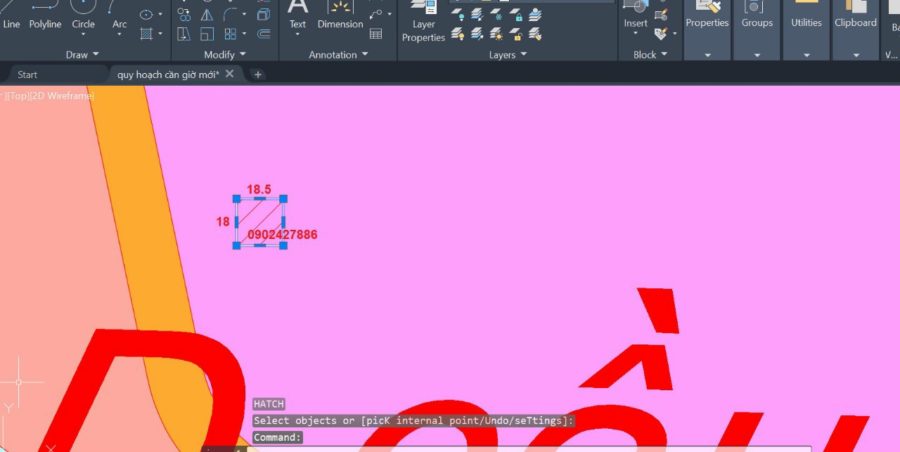
Task: Select the Scale tool icon
Action: point(207,34)
